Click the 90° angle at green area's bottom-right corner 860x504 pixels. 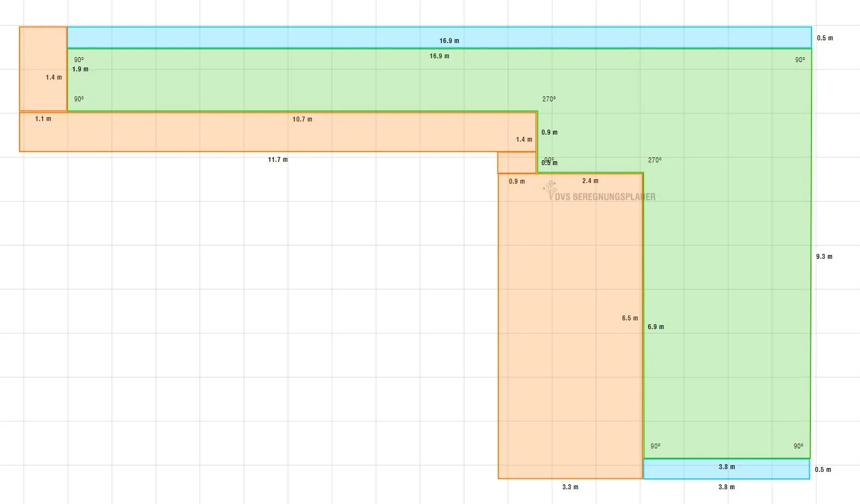(798, 446)
